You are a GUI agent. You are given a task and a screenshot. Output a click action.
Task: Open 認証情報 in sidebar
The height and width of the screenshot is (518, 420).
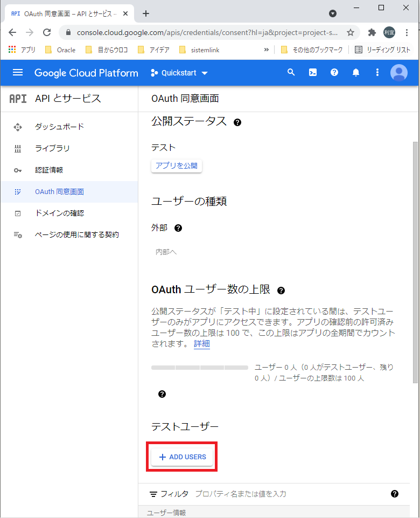click(x=49, y=170)
